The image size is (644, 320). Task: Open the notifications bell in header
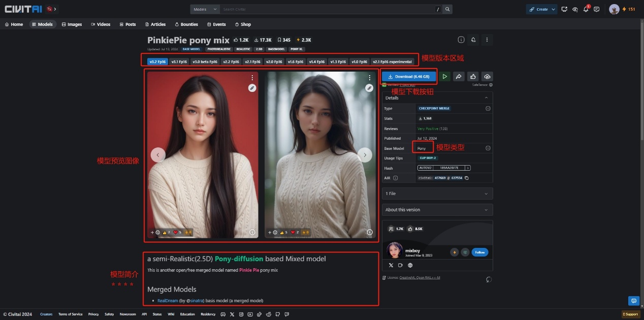[586, 9]
